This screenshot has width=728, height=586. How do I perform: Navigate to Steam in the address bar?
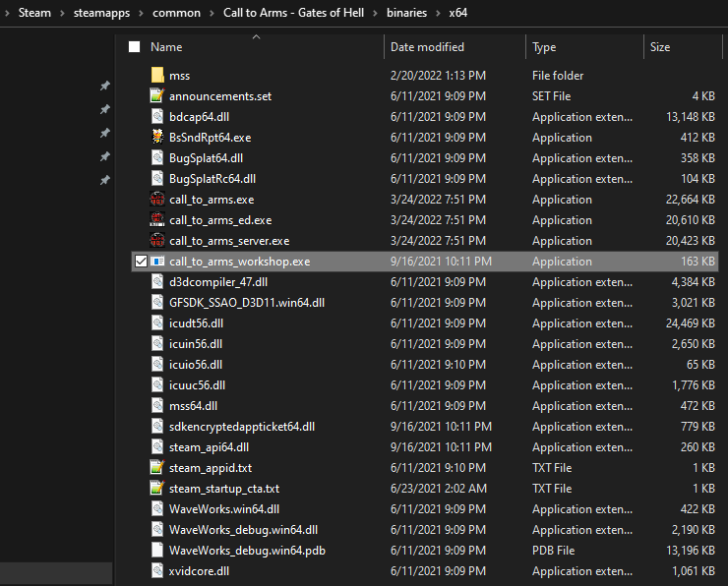[x=34, y=13]
